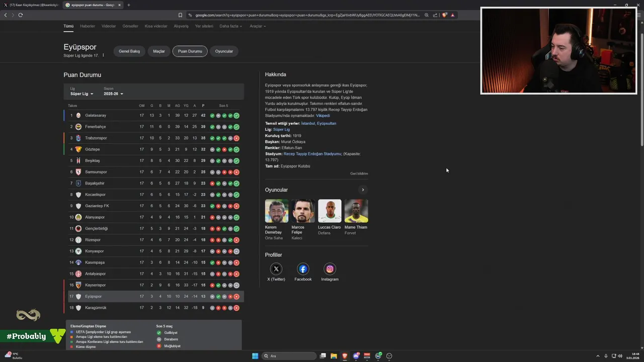Viewport: 644px width, 362px height.
Task: Open the X (Twitter) profile icon
Action: (276, 269)
